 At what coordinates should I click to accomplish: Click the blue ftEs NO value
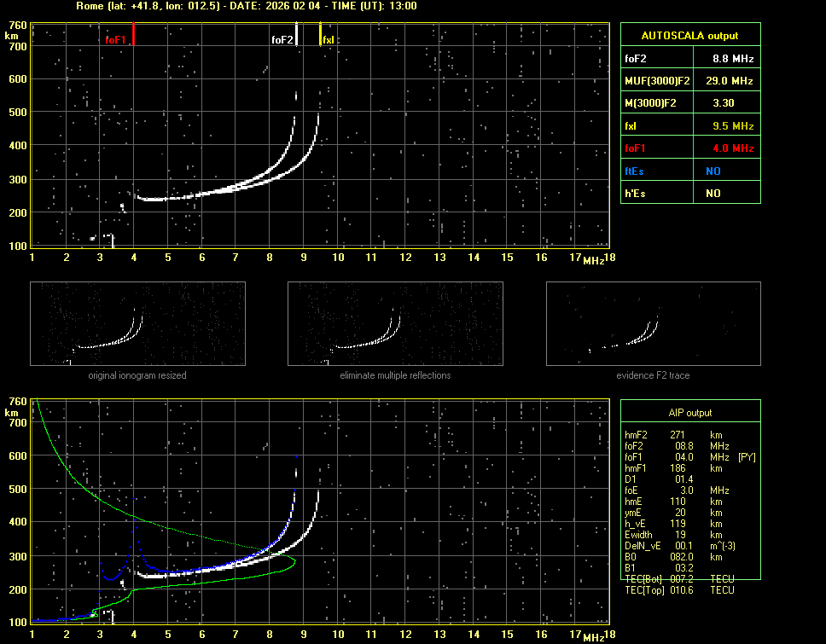click(x=713, y=171)
